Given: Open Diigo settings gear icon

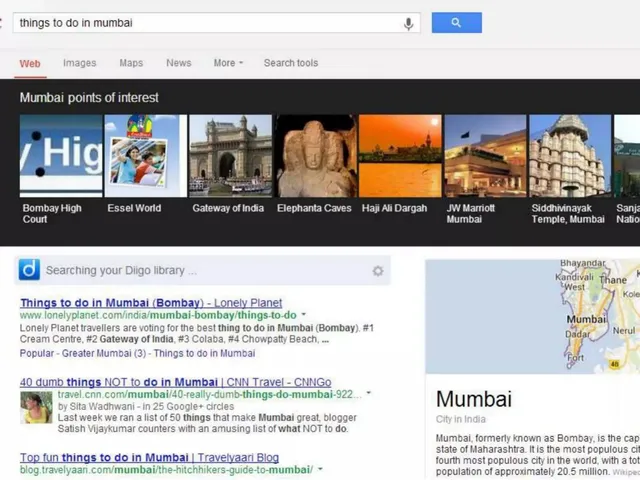Looking at the screenshot, I should coord(378,271).
